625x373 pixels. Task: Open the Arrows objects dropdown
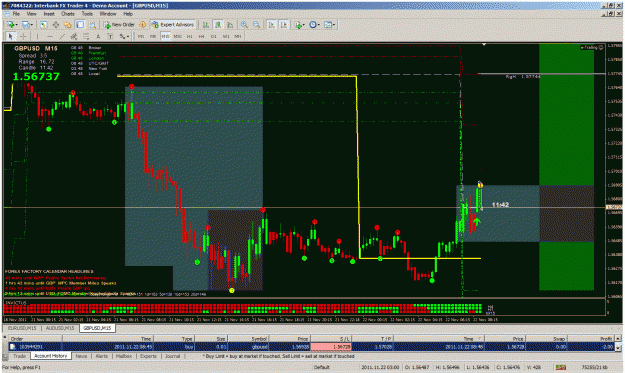coord(124,36)
